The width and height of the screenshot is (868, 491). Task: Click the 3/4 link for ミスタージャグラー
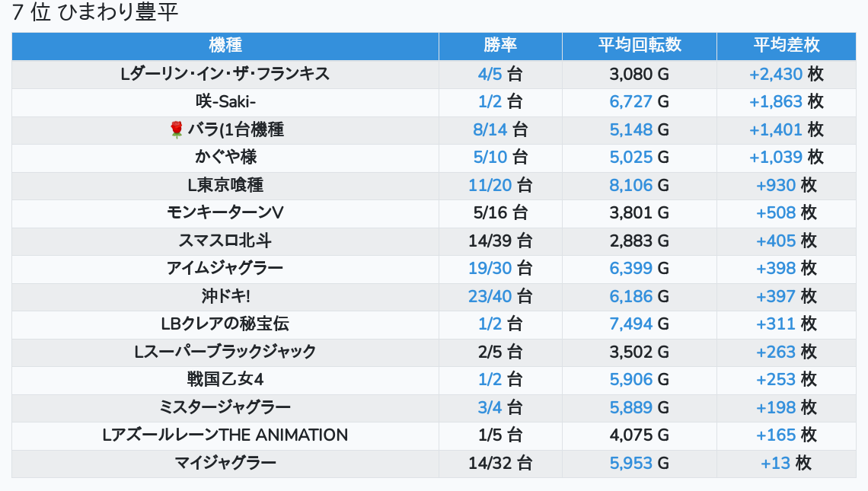490,408
